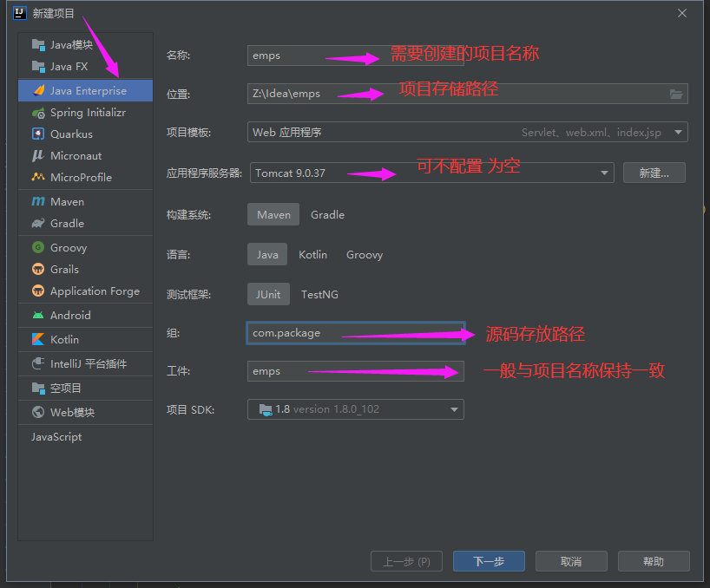Screen dimensions: 710x588
Task: Close the 新建项目 dialog
Action: pos(682,13)
